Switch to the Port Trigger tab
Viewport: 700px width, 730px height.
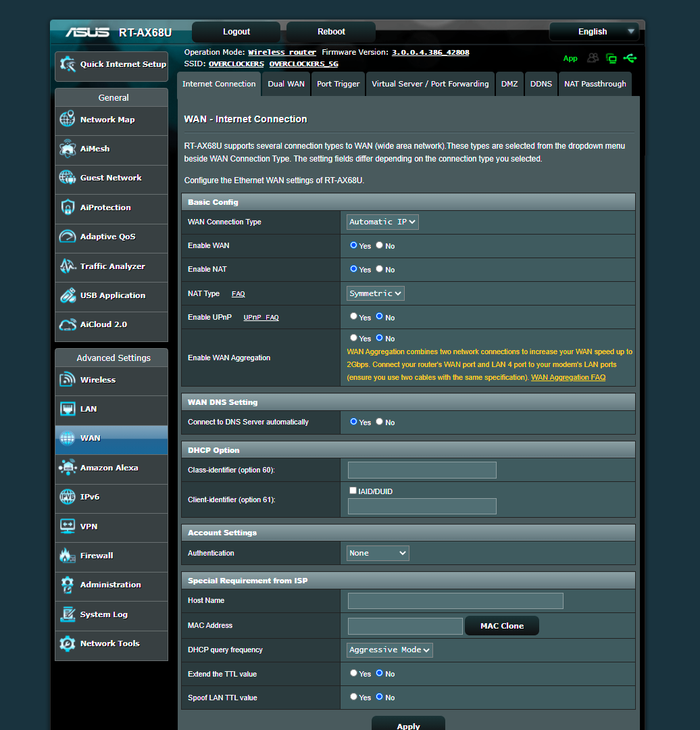tap(339, 84)
